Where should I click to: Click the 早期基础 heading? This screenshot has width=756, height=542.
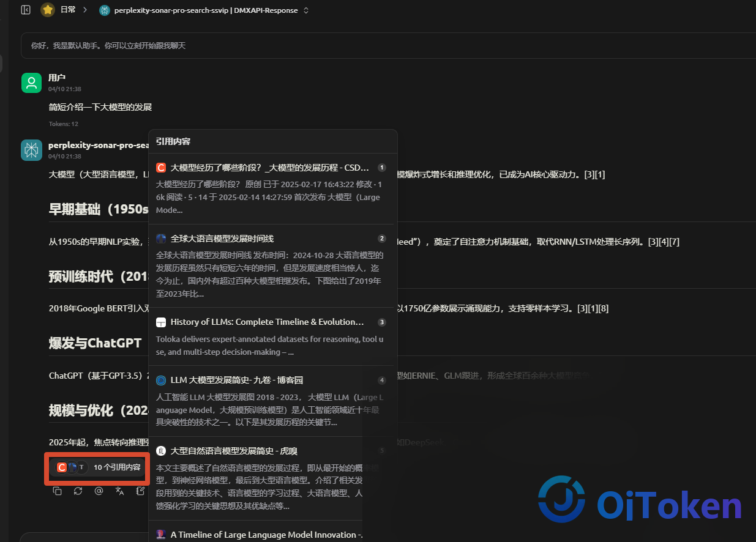[99, 209]
